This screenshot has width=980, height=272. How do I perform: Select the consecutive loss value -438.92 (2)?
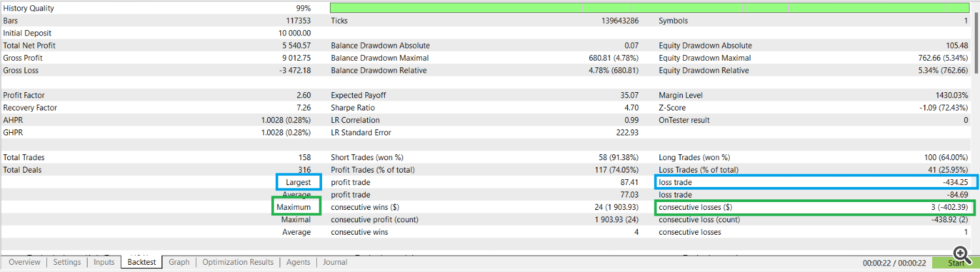coord(949,220)
